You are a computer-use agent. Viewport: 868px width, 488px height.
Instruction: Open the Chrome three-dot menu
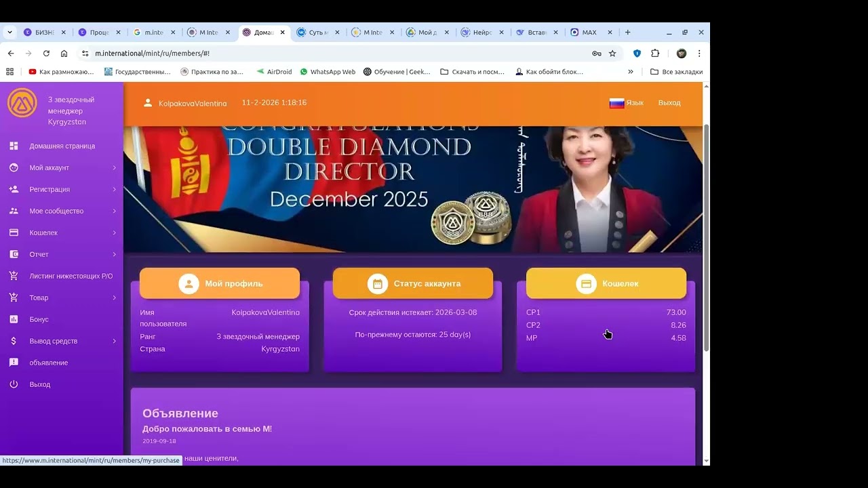699,53
